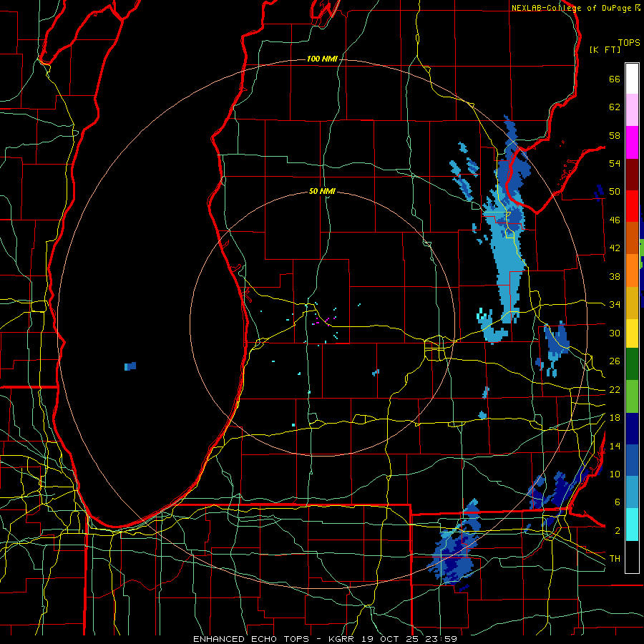Click the legend value "62"
This screenshot has width=644, height=644.
tap(615, 107)
